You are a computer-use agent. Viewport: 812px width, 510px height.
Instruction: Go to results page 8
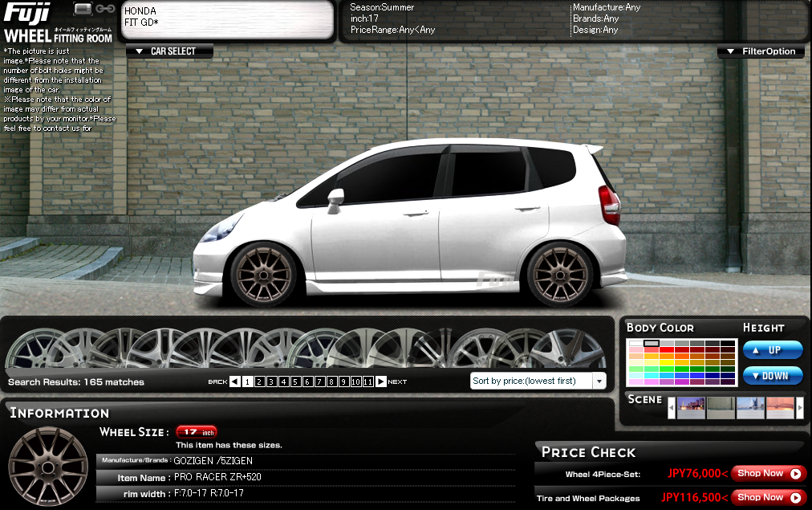pos(331,382)
